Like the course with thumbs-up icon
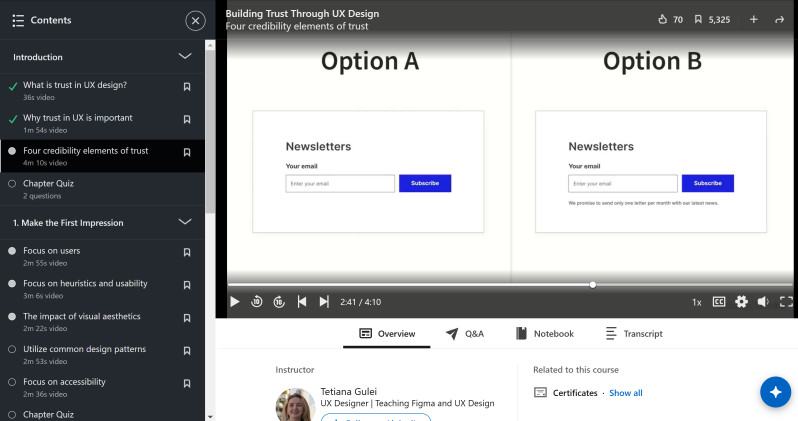 click(x=662, y=19)
